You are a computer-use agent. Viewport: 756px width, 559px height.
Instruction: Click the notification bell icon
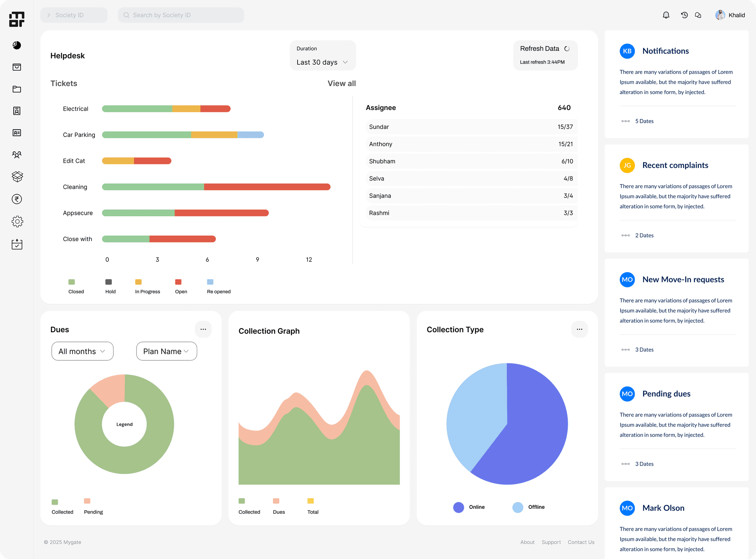pyautogui.click(x=666, y=15)
